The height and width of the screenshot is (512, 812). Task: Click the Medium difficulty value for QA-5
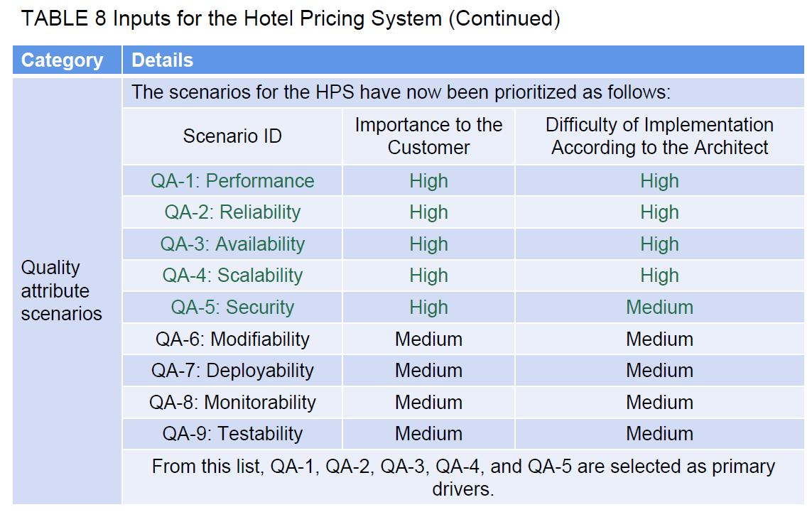coord(659,307)
